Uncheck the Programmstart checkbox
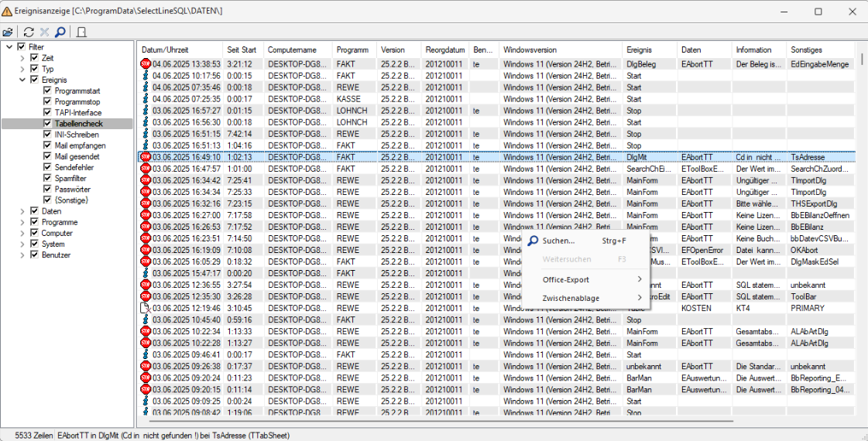This screenshot has width=868, height=441. pos(47,91)
